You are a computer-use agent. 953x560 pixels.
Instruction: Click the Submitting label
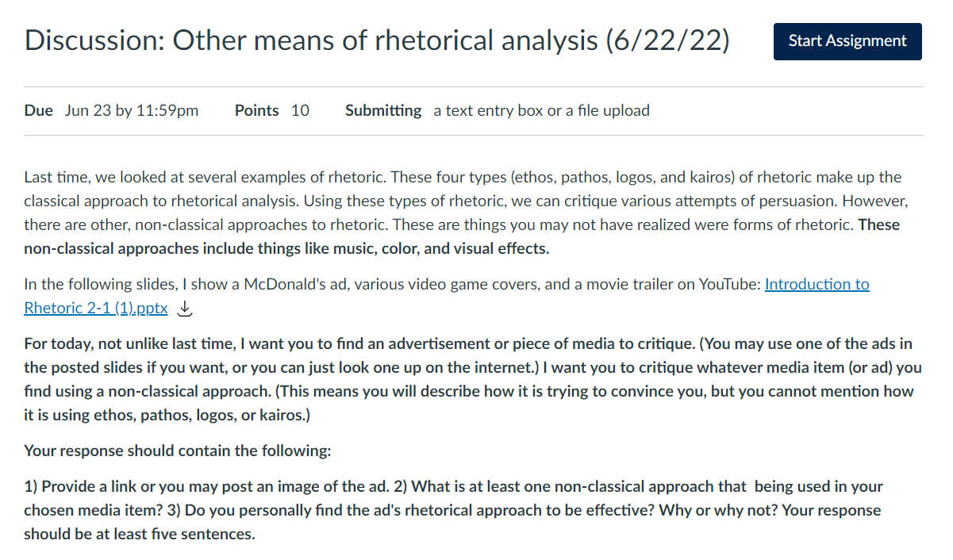(383, 111)
